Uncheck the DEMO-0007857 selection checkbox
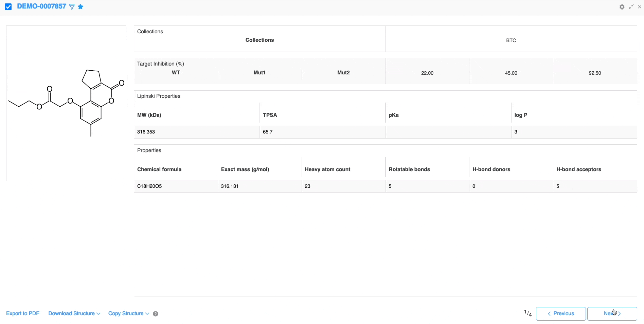 click(8, 7)
